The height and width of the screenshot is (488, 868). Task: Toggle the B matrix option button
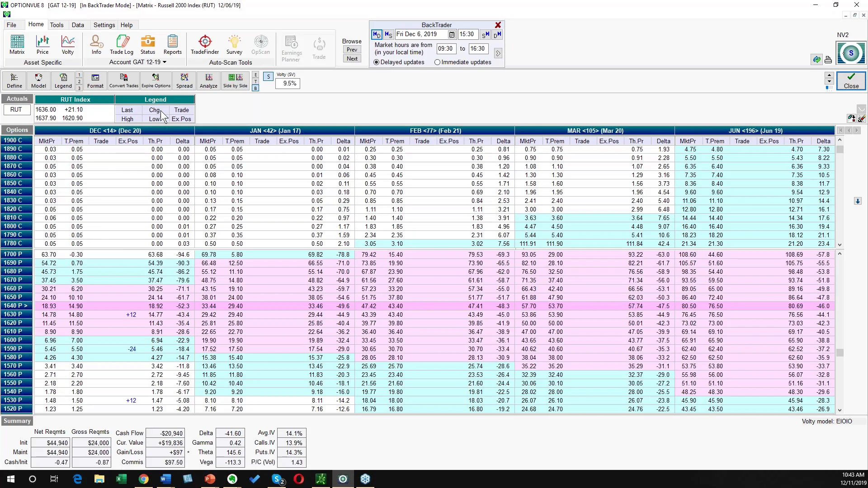(255, 88)
